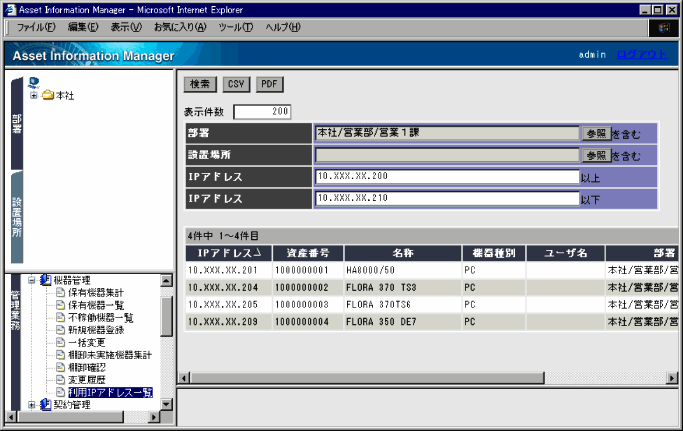This screenshot has height=431, width=683.
Task: Open the 表示(V) menu
Action: (x=126, y=27)
